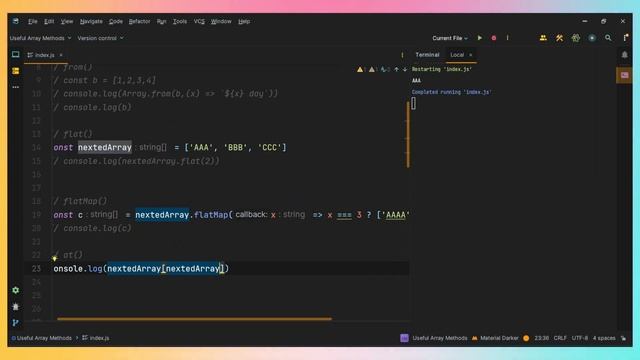Click the typo indicator icon beside the warnings
This screenshot has height=360, width=640.
point(384,69)
